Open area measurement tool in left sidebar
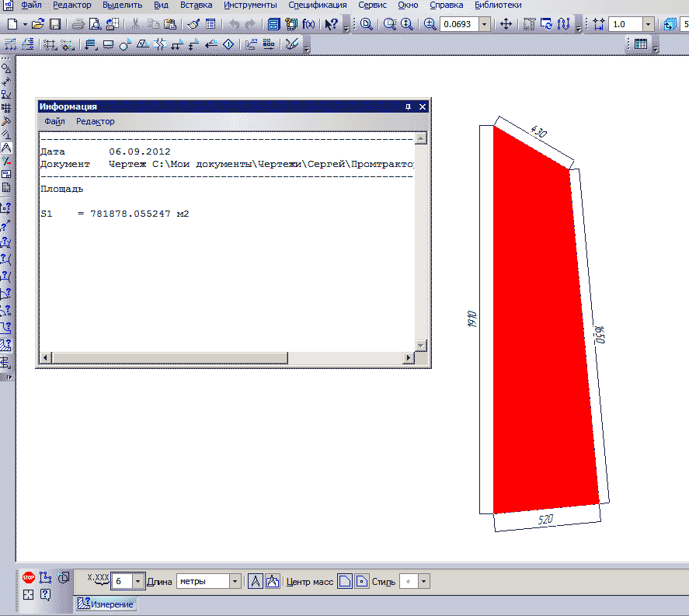 click(5, 345)
